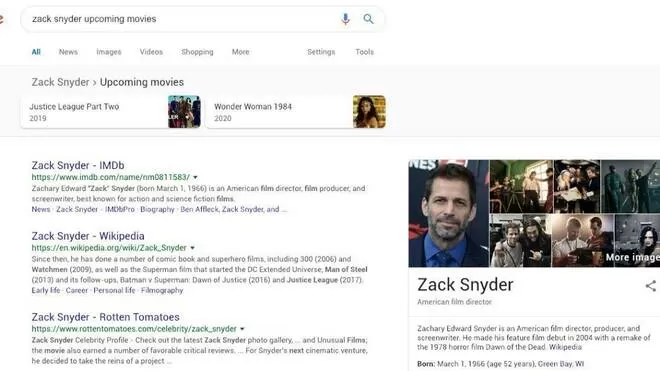Expand options arrow beside the Rotten Tomatoes URL
The image size is (660, 371).
click(x=242, y=328)
